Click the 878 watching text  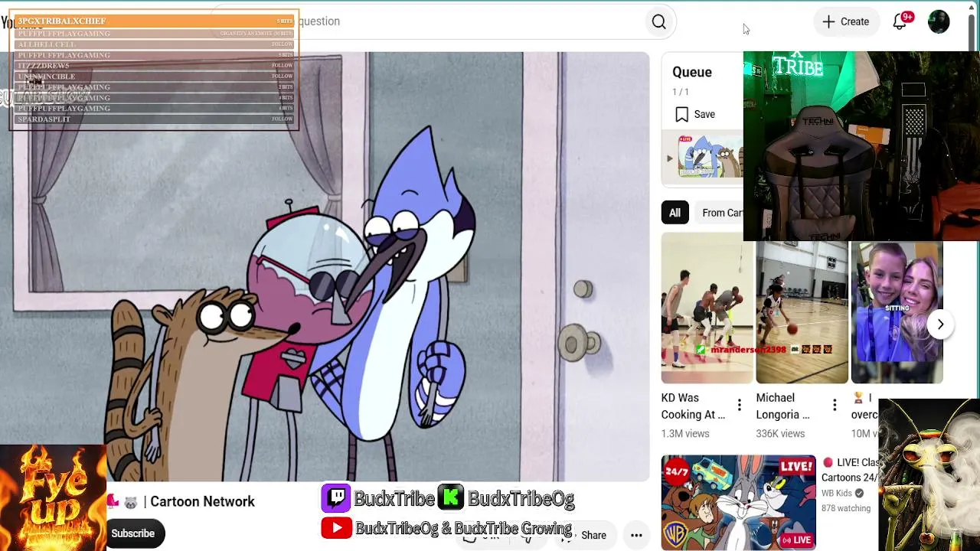pyautogui.click(x=846, y=508)
